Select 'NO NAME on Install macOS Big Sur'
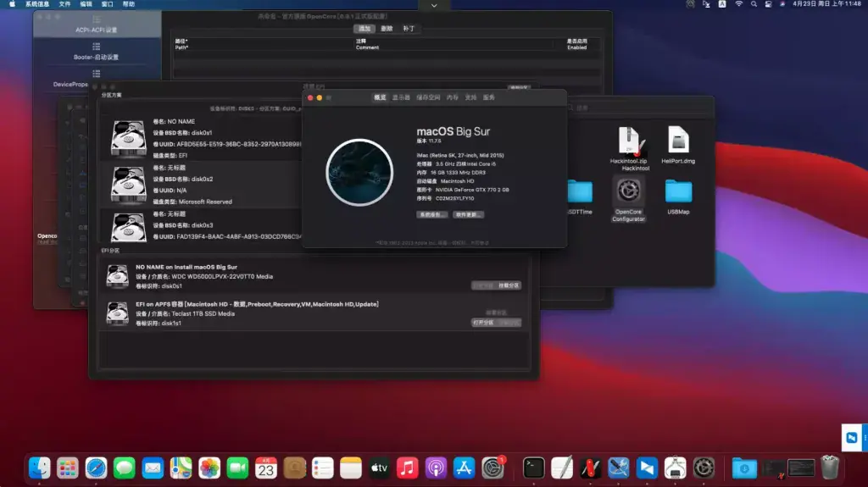 click(314, 276)
